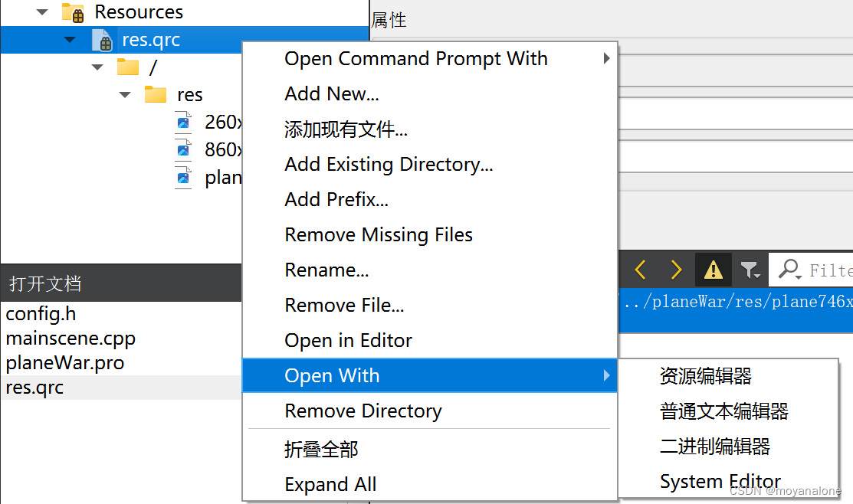Collapse the res folder node
This screenshot has width=853, height=504.
click(x=124, y=93)
